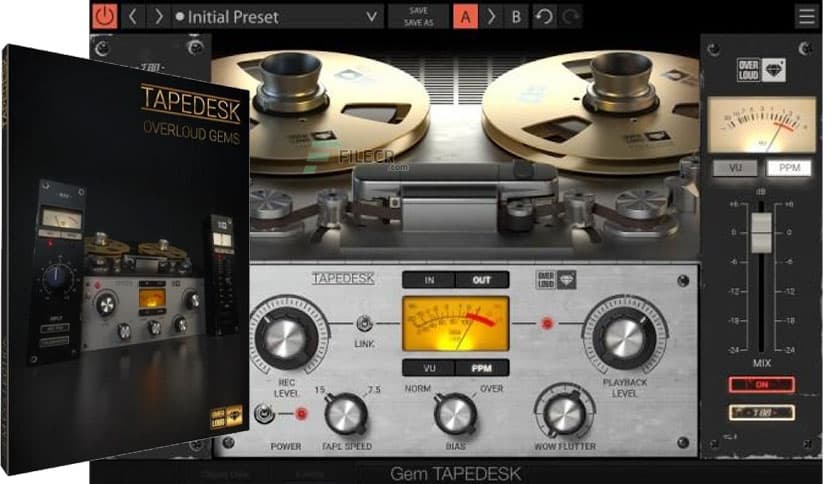Click the SAVE AS preset button
836x484 pixels.
click(x=419, y=23)
